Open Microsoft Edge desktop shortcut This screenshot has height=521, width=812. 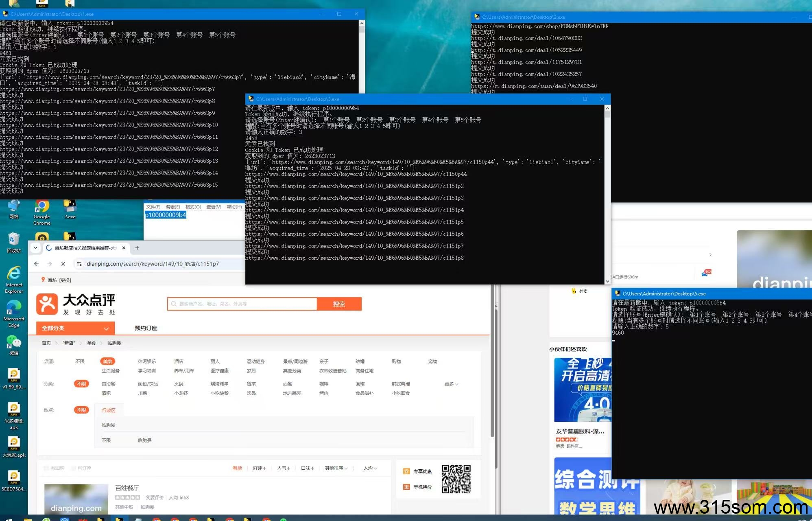pos(14,314)
